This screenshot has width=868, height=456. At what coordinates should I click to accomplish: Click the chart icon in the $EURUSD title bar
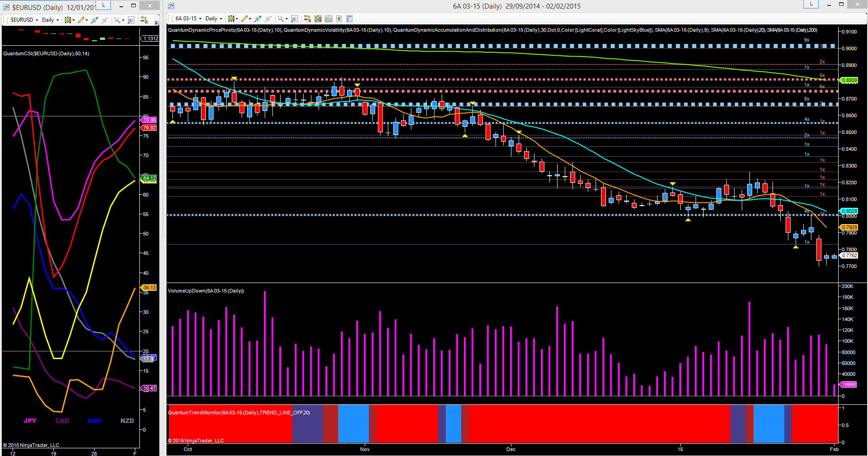click(6, 7)
